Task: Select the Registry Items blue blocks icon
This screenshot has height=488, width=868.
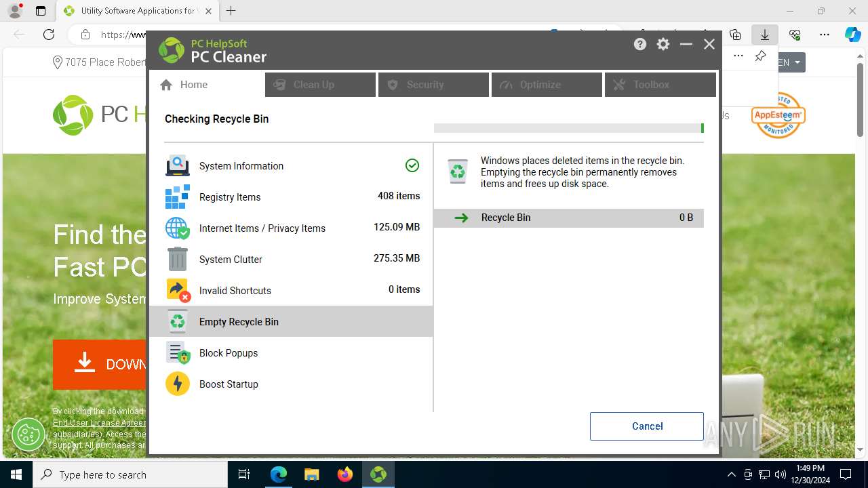Action: [x=178, y=197]
